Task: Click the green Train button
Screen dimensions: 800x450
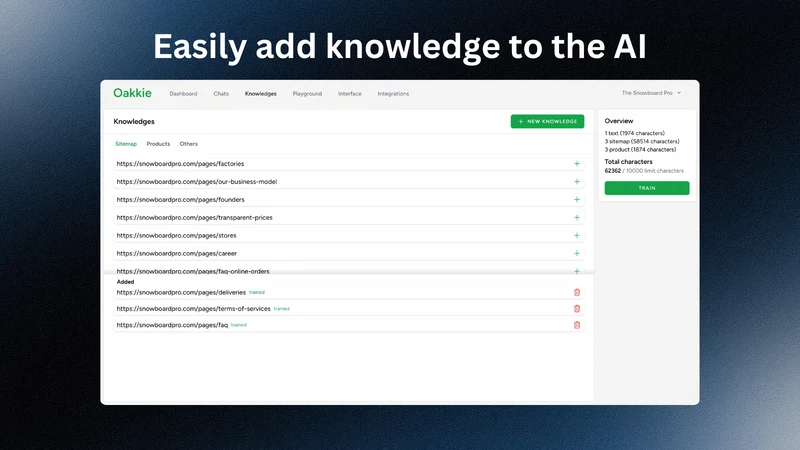Action: [647, 188]
